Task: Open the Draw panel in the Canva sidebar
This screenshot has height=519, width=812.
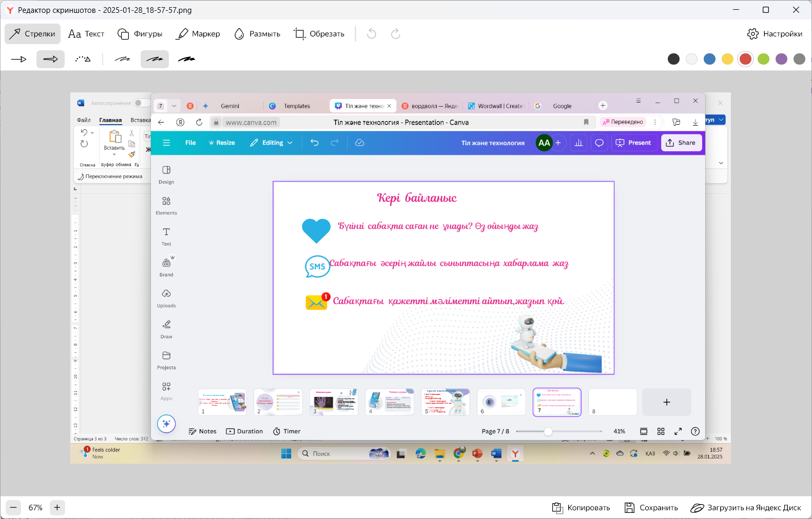Action: (x=166, y=329)
